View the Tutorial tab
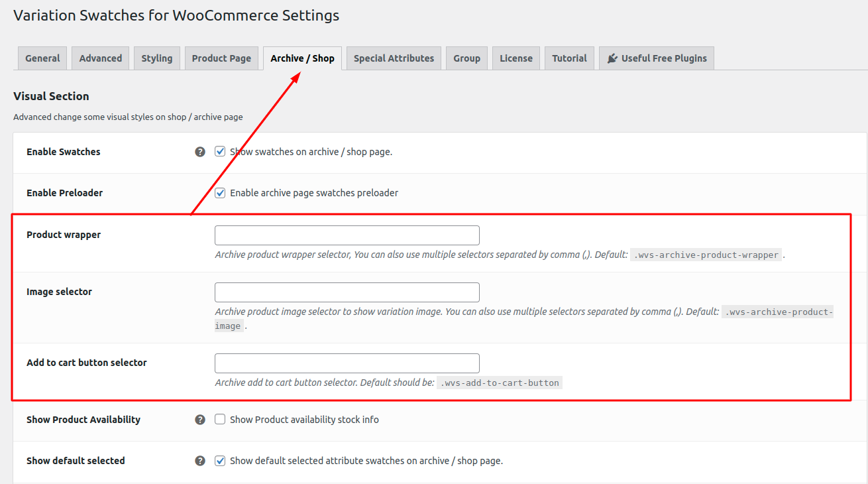The width and height of the screenshot is (868, 484). click(x=570, y=58)
